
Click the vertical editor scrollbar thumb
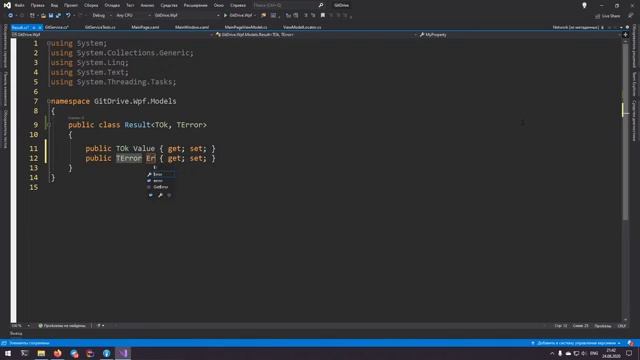click(625, 131)
